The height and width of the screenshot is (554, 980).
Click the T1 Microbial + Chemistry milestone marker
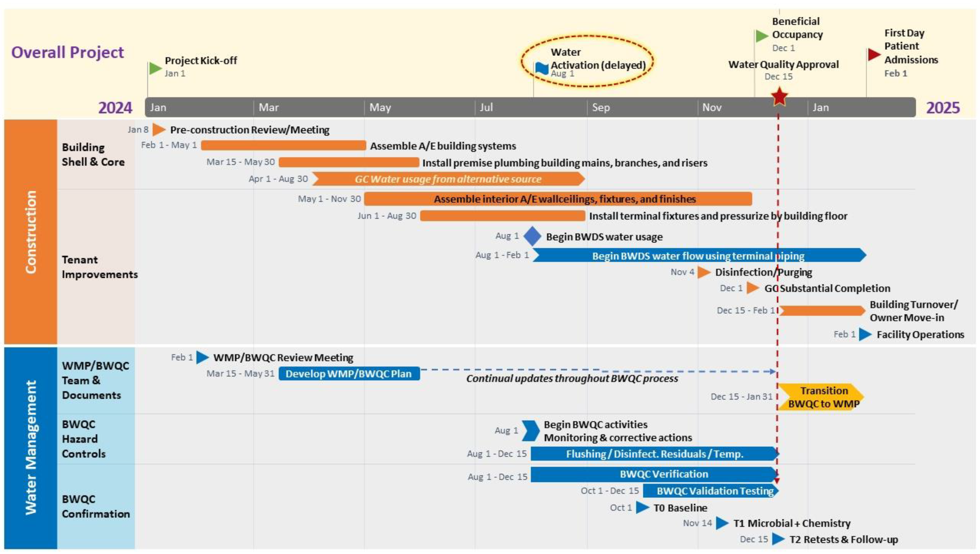click(x=722, y=523)
